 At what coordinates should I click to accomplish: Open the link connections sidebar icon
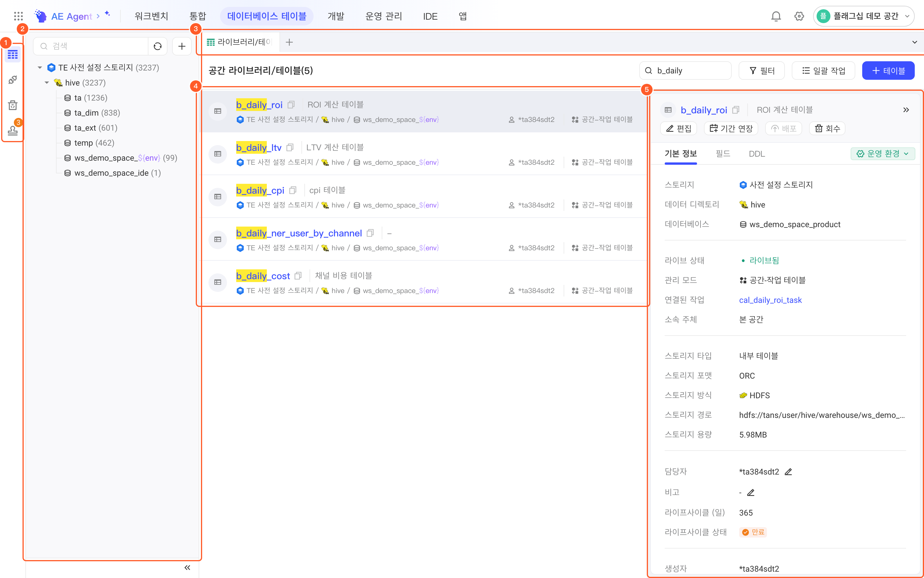point(13,79)
